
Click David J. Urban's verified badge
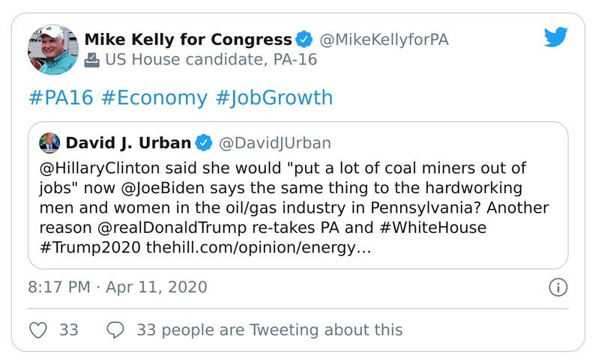point(203,142)
